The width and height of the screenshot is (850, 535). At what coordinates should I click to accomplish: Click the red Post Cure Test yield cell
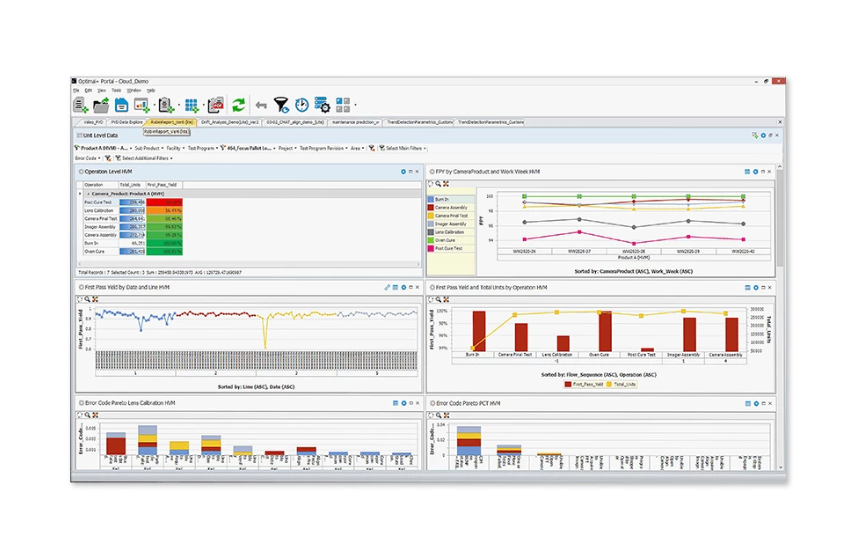pyautogui.click(x=164, y=202)
